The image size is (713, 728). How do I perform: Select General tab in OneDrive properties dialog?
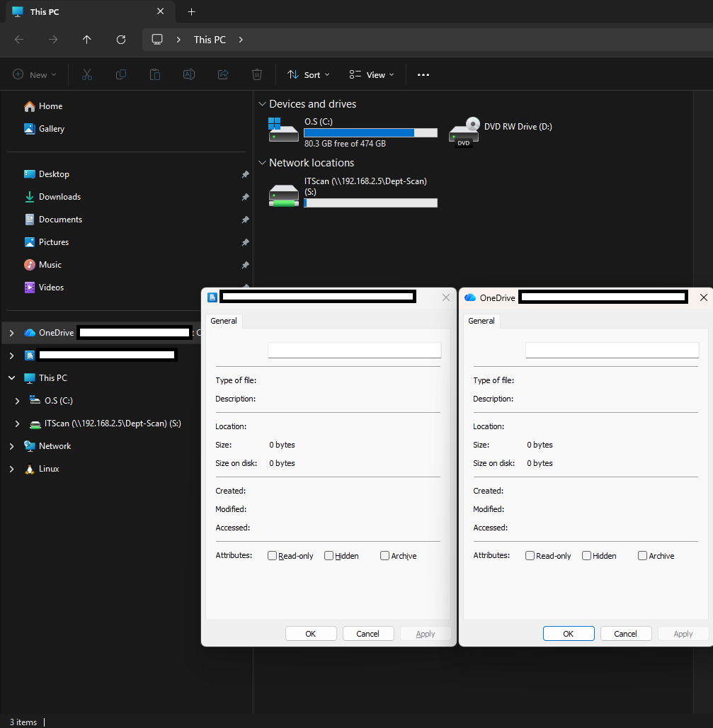point(481,321)
